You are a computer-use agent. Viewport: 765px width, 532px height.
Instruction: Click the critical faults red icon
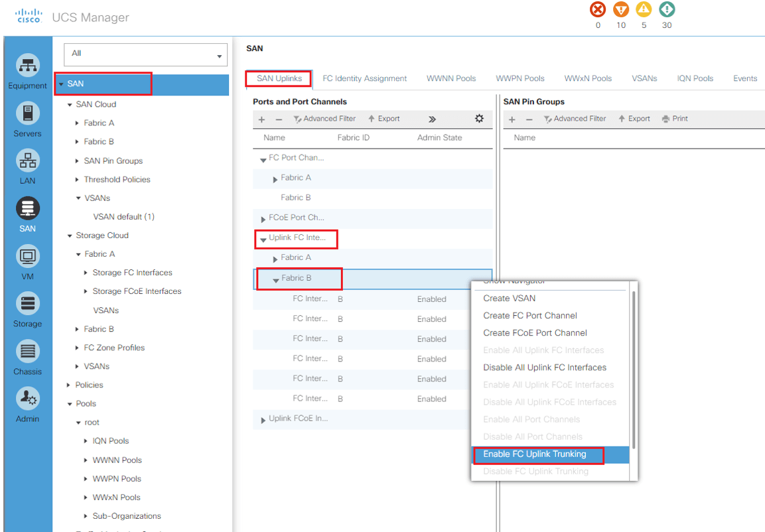pos(598,9)
